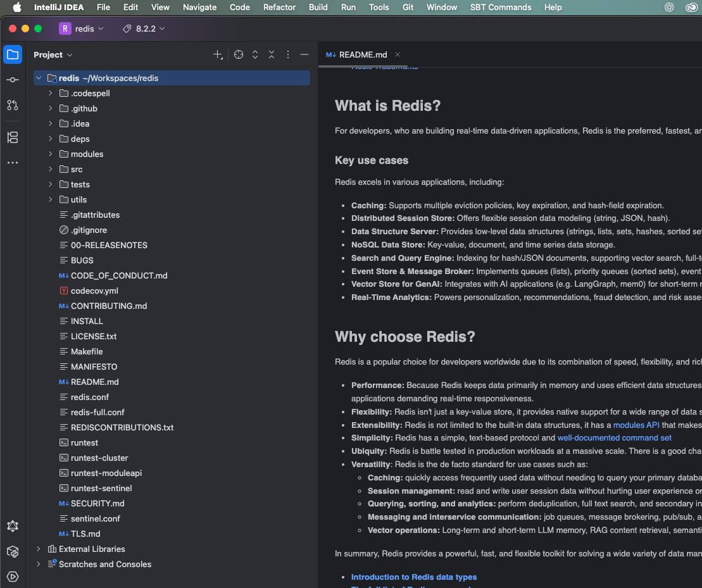Expand the modules folder
702x588 pixels.
coord(51,154)
